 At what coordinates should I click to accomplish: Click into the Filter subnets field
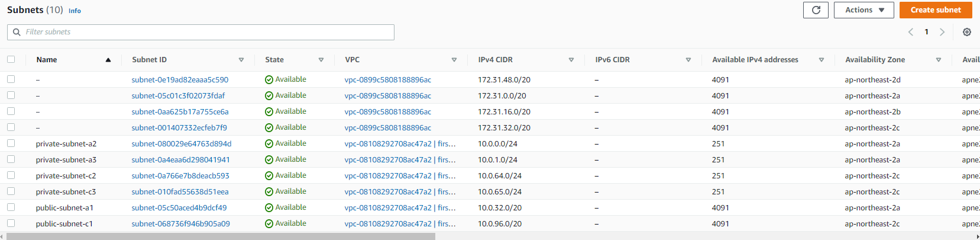click(x=200, y=32)
